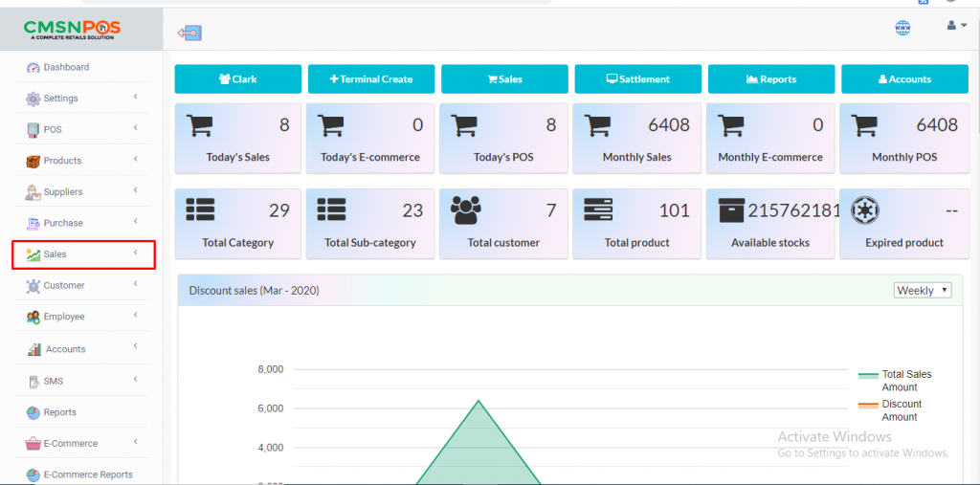Click the archive box icon on Available stocks
The height and width of the screenshot is (485, 980).
(731, 210)
